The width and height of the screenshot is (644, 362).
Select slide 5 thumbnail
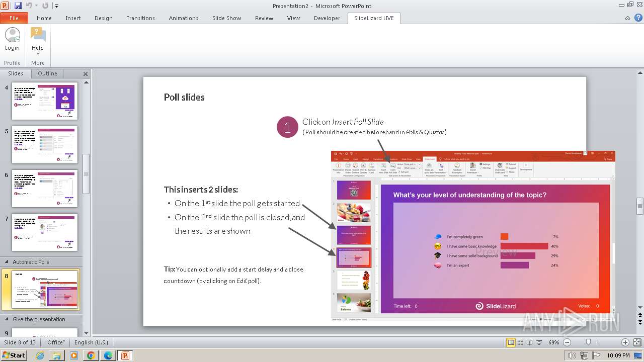coord(45,145)
